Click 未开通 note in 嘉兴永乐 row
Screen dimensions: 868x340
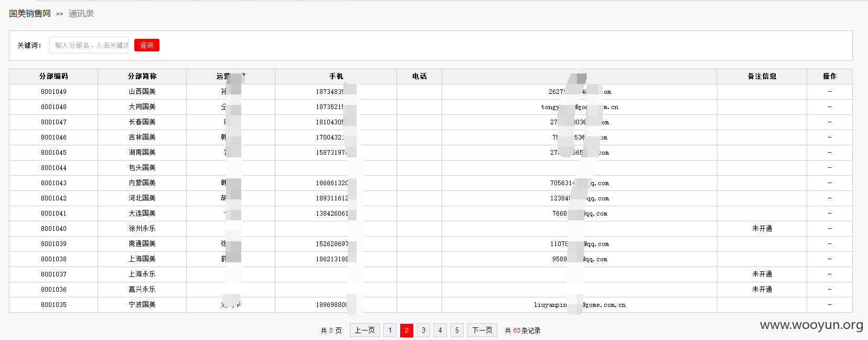pos(762,289)
